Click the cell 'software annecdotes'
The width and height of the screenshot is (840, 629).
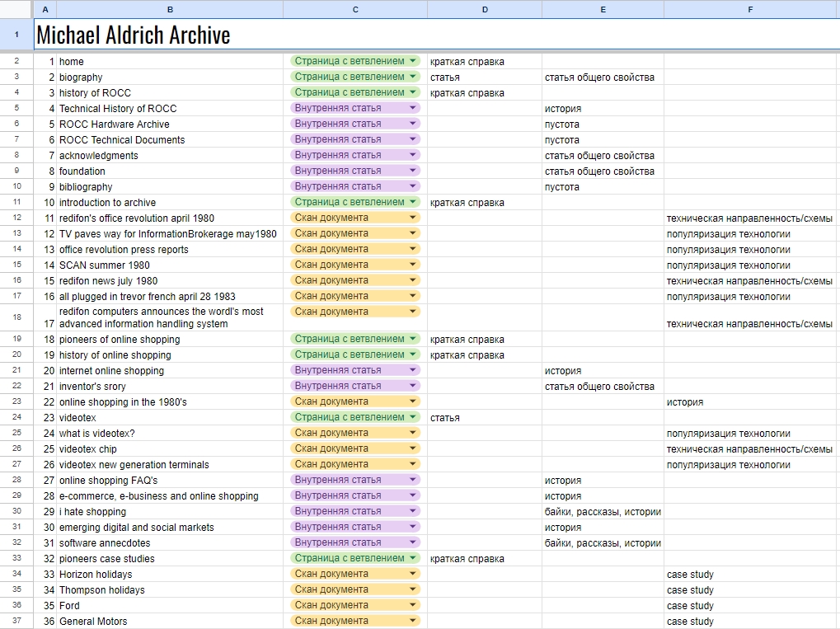(170, 542)
